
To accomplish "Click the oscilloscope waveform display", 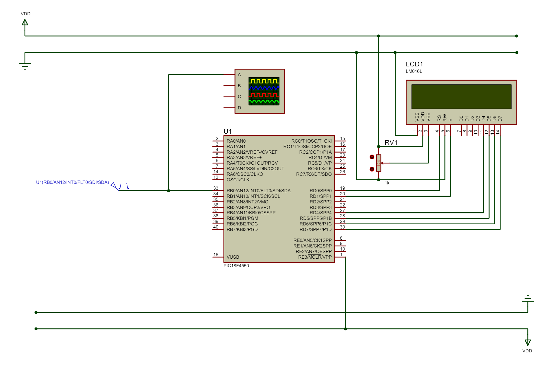I will coord(264,91).
